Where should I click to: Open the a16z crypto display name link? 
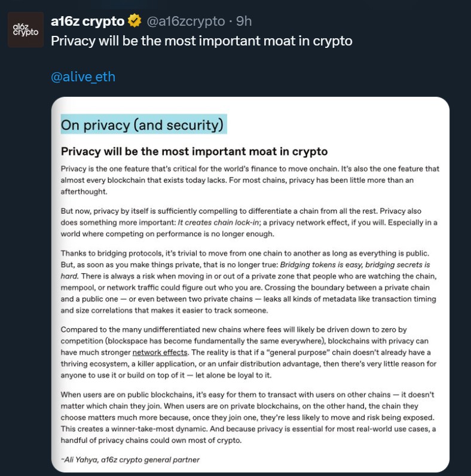point(88,22)
